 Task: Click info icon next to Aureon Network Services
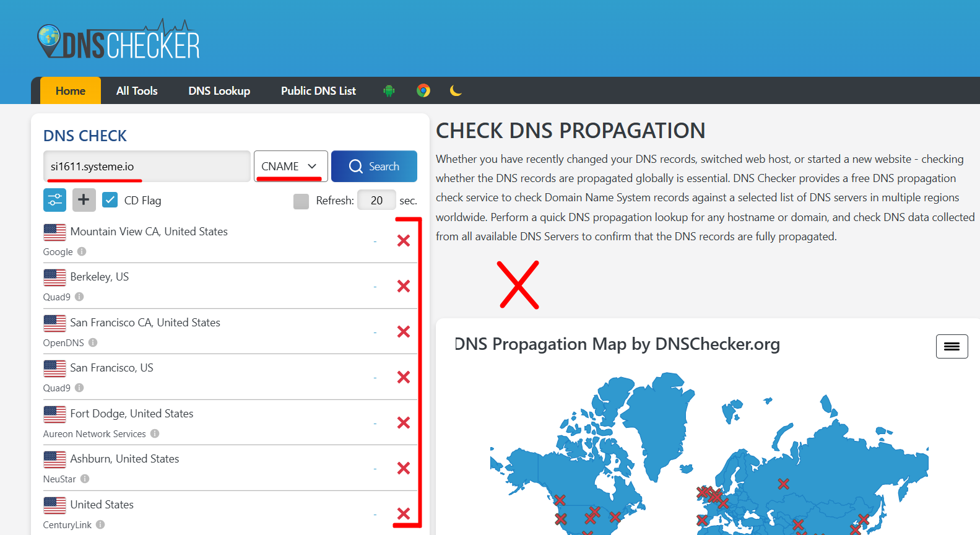pos(155,433)
